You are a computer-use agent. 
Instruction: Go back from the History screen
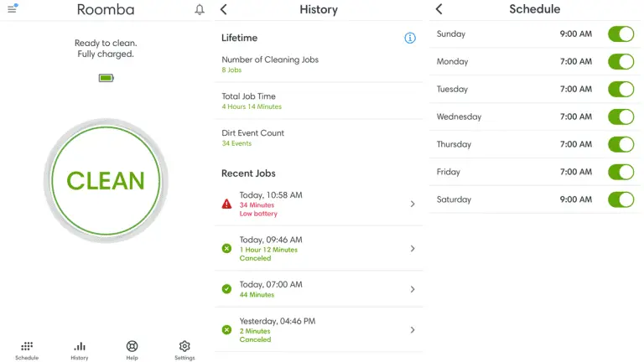[223, 9]
